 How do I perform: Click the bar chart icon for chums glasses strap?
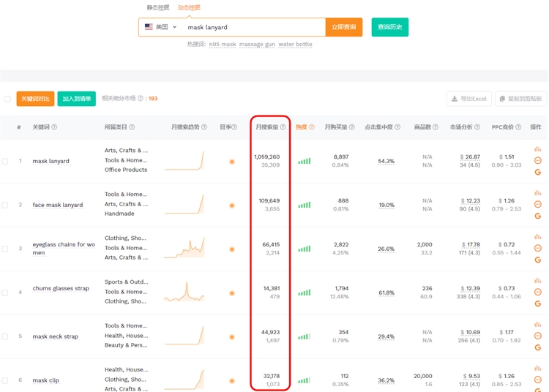(x=538, y=281)
